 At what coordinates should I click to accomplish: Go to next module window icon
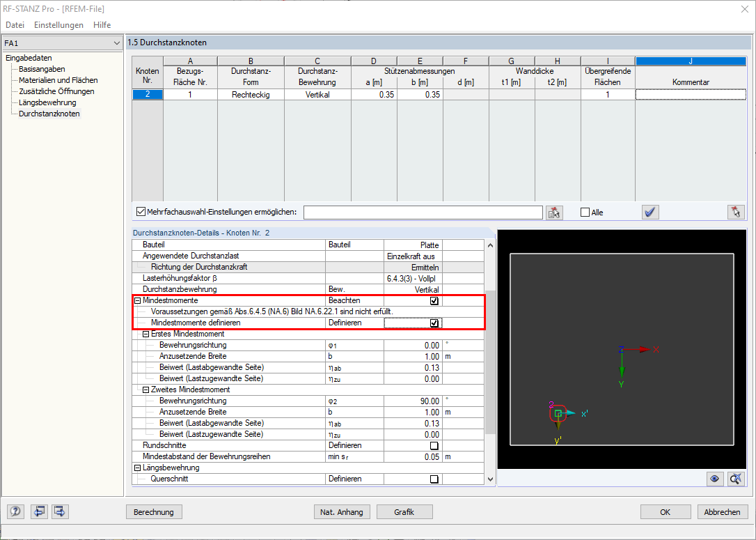60,511
